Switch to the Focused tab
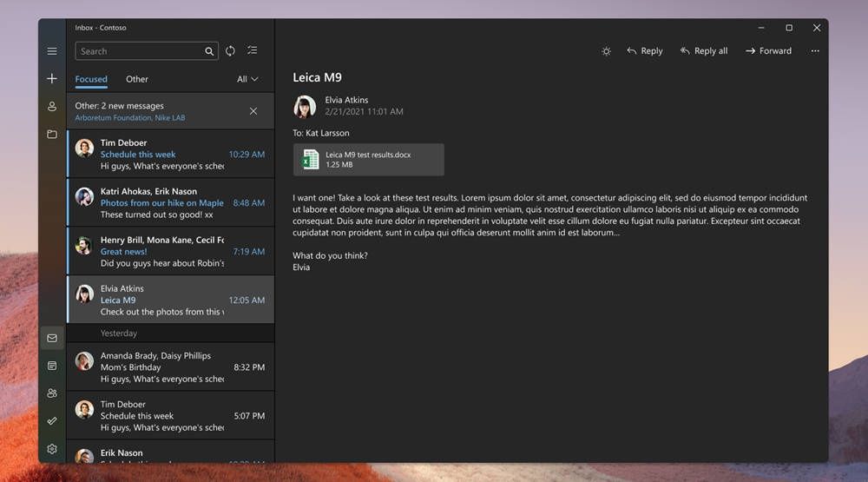The image size is (868, 482). (91, 79)
